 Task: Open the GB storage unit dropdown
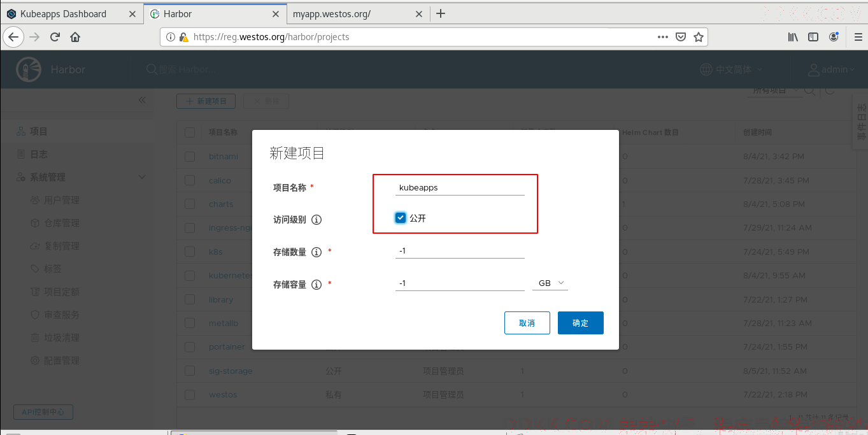point(550,283)
